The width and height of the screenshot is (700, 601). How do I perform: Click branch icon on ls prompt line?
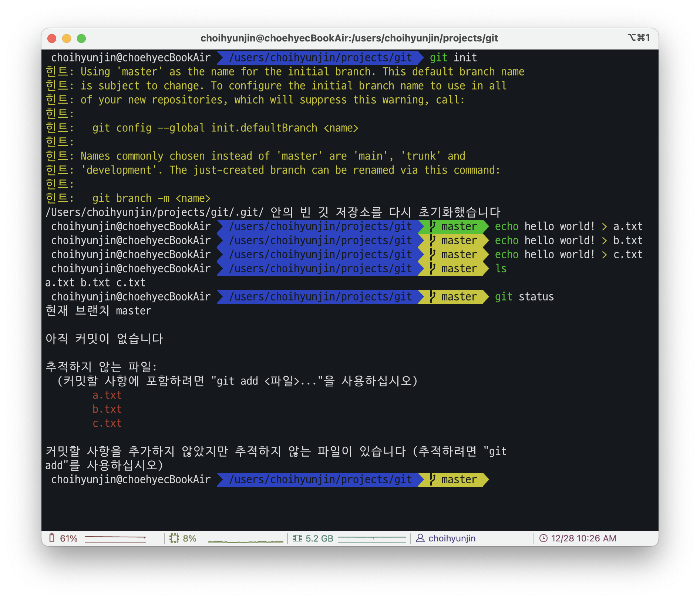click(x=433, y=269)
